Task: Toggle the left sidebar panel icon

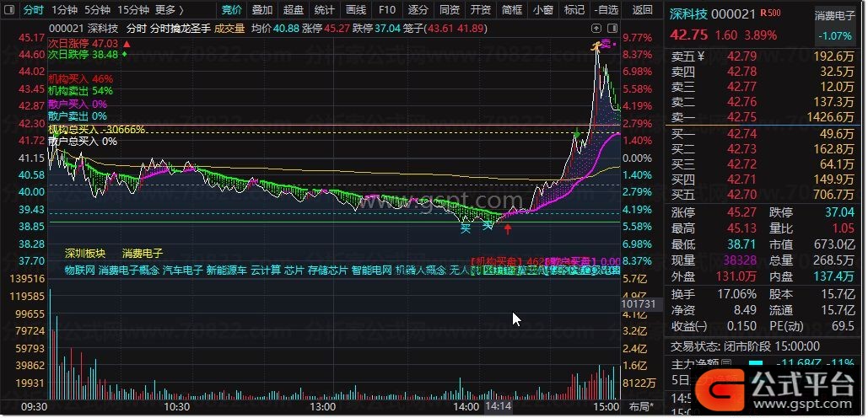Action: pyautogui.click(x=11, y=10)
